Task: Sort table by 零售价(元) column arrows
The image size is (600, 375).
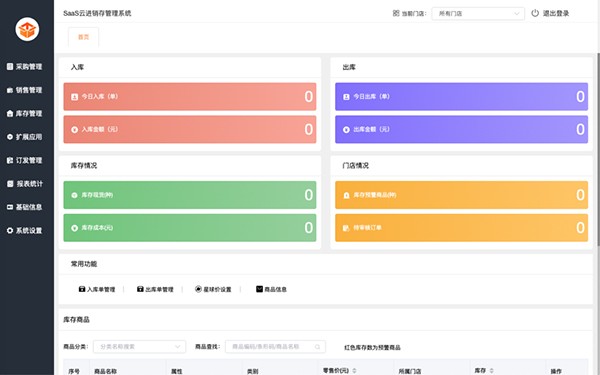Action: click(354, 370)
